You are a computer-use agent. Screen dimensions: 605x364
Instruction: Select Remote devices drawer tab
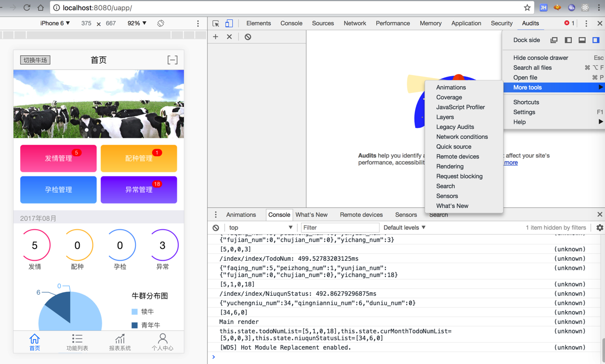click(361, 215)
